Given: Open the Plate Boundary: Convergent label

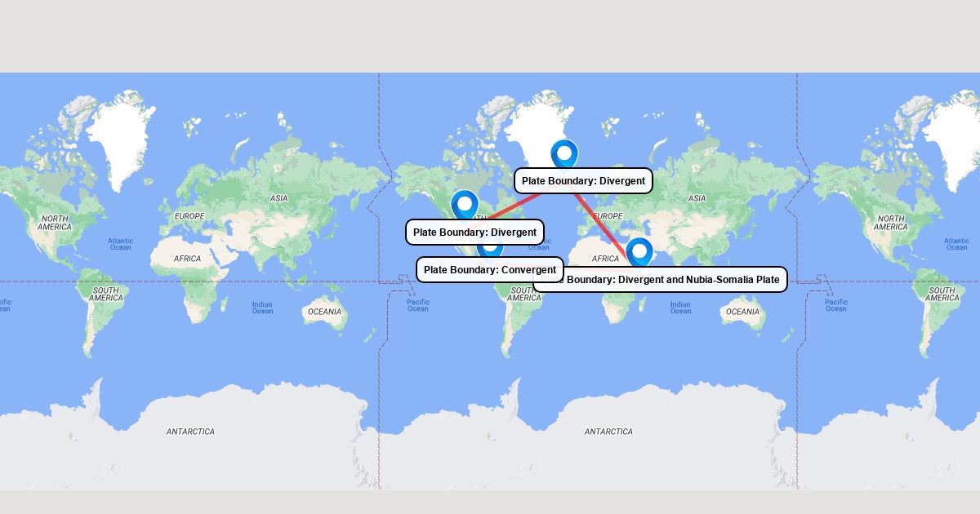Looking at the screenshot, I should (490, 270).
